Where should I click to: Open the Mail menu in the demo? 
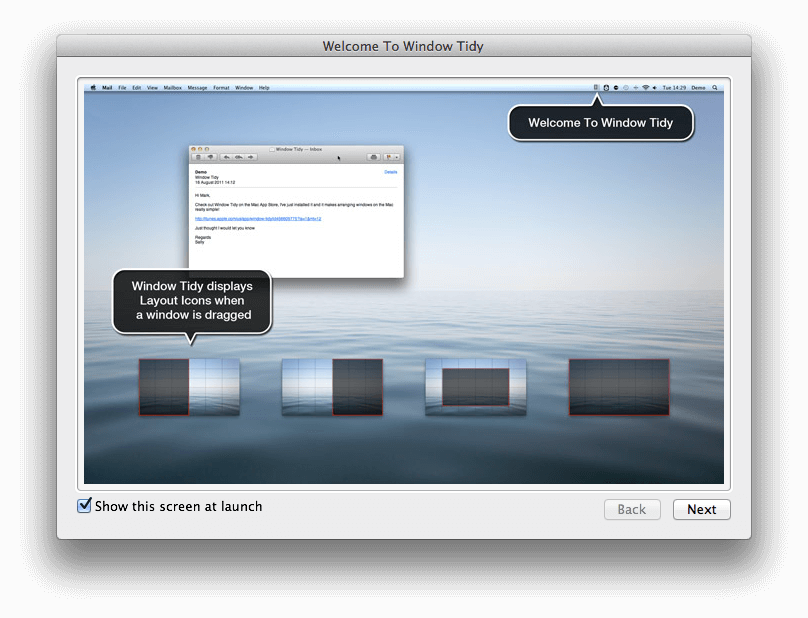[x=107, y=88]
